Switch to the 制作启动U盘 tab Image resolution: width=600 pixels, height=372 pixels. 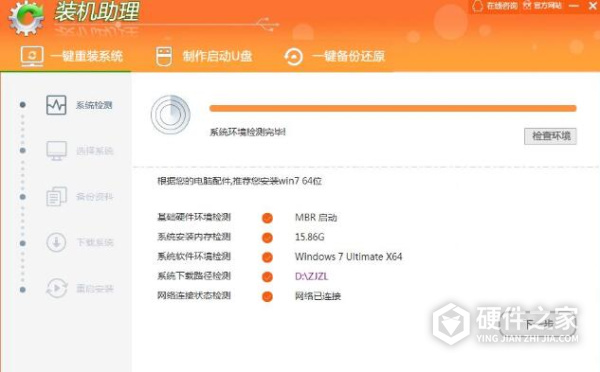coord(204,56)
